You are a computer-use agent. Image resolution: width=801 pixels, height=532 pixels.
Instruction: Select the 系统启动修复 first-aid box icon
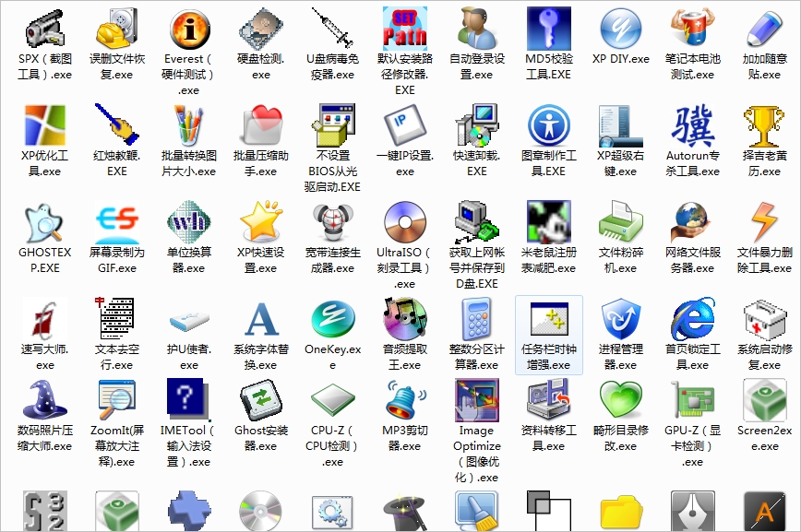pos(764,319)
